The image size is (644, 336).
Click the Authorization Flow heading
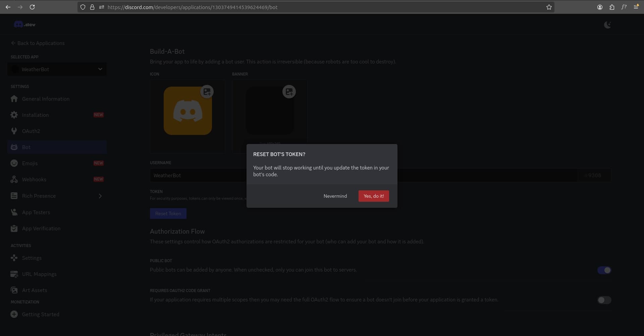(177, 231)
